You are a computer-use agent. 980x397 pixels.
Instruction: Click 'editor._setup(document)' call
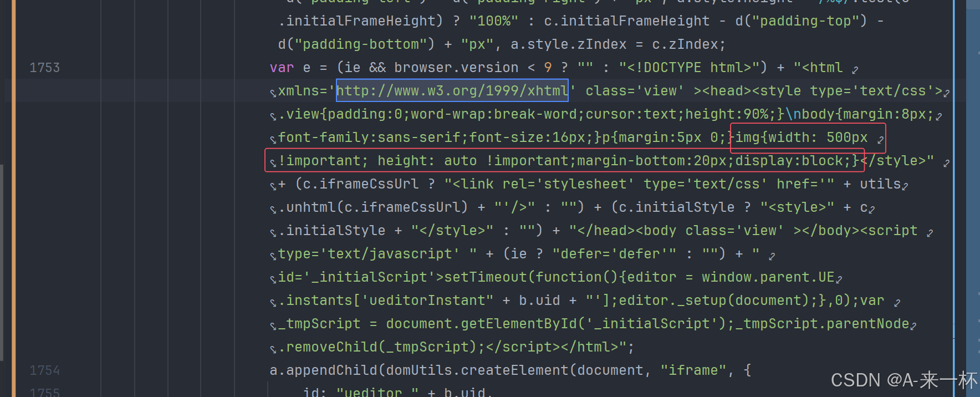(x=714, y=300)
